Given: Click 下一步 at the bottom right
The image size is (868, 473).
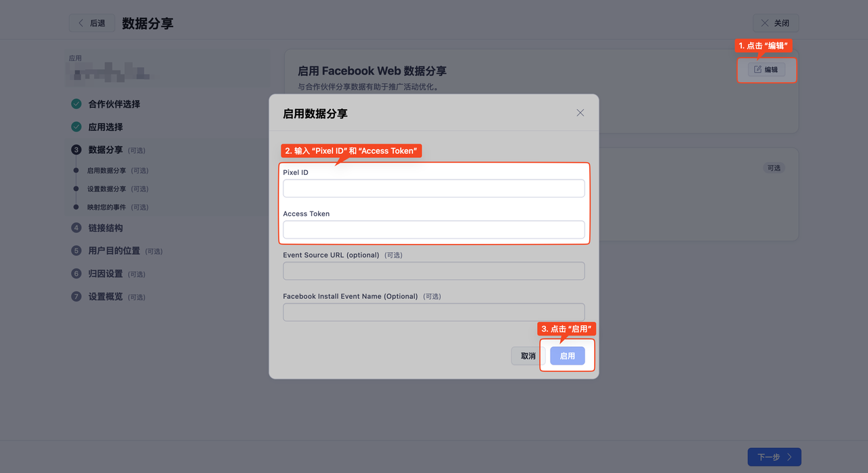Looking at the screenshot, I should (x=773, y=457).
